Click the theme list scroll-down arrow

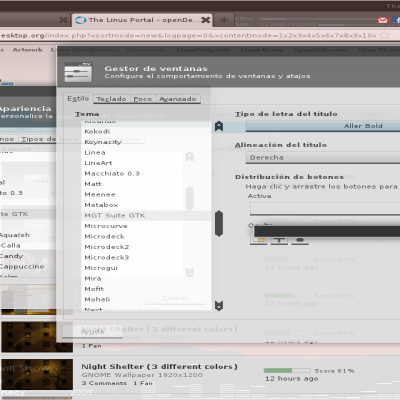point(219,305)
